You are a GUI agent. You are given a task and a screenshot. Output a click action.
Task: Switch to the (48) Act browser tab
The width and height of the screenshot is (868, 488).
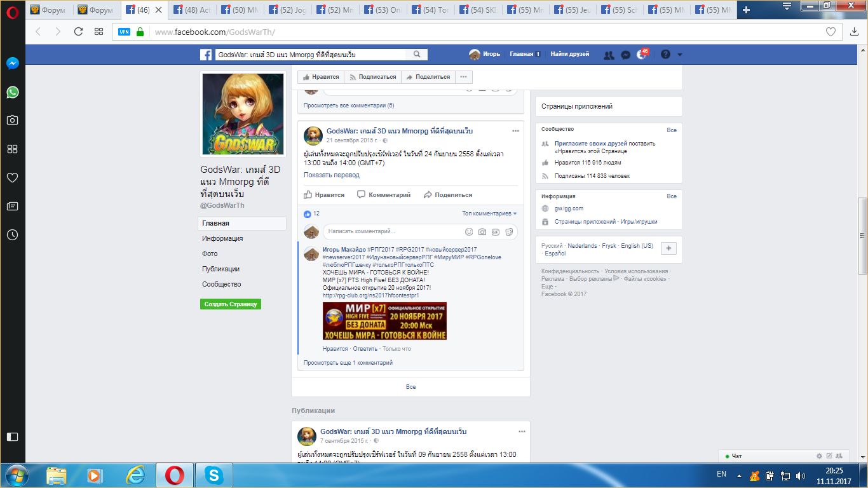[x=192, y=10]
